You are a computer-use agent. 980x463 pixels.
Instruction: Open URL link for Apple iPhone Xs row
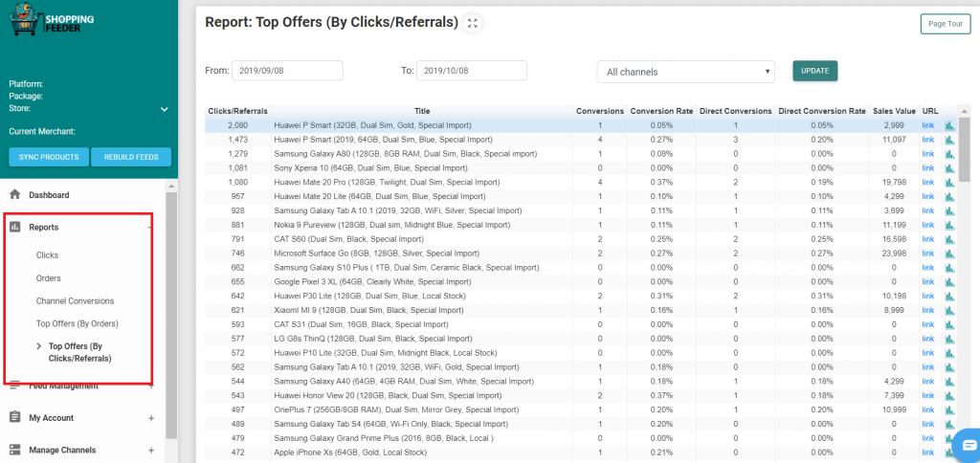click(x=928, y=452)
